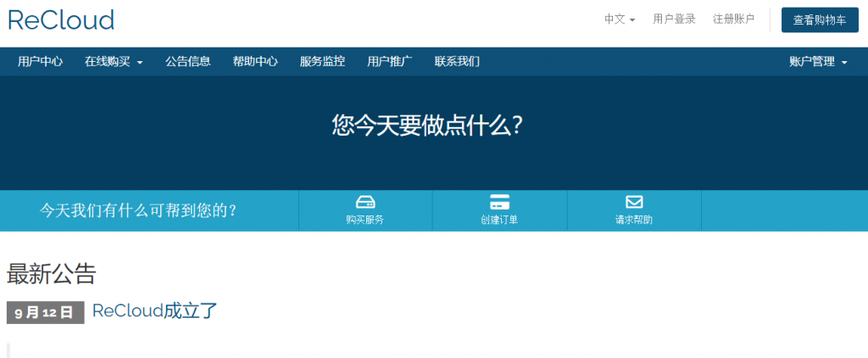Navigate to 联系我们
The width and height of the screenshot is (868, 358).
457,61
